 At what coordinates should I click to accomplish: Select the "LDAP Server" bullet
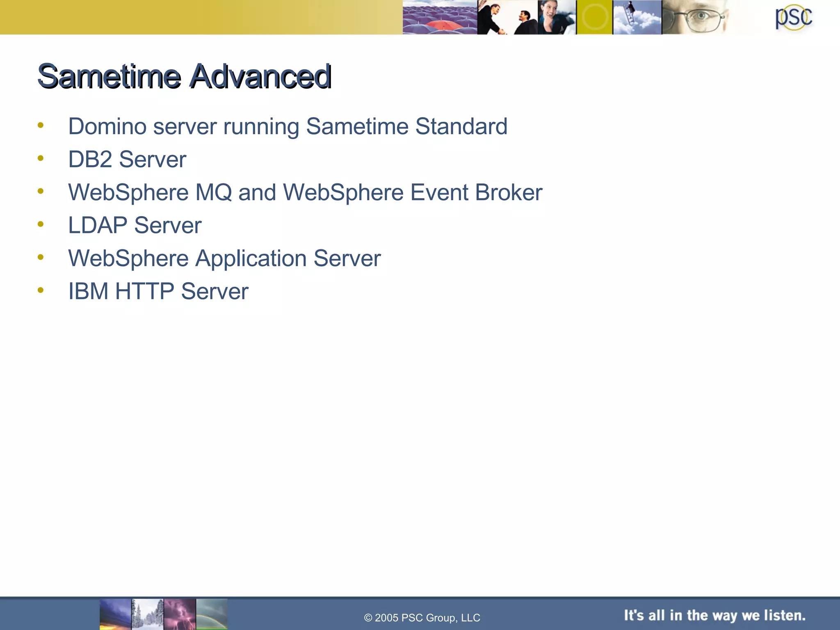pos(135,225)
